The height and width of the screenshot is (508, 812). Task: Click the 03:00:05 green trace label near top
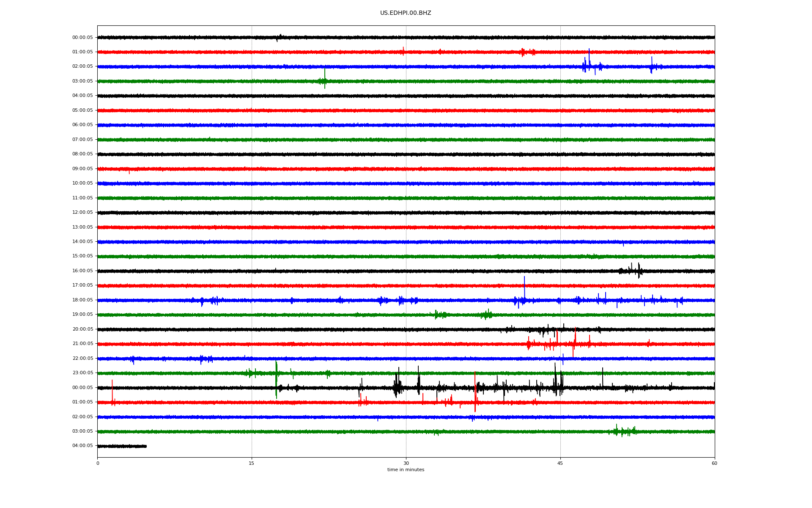[82, 81]
